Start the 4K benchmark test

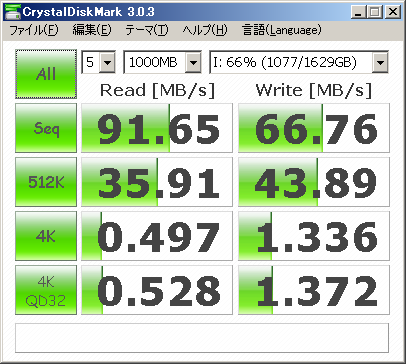(46, 236)
